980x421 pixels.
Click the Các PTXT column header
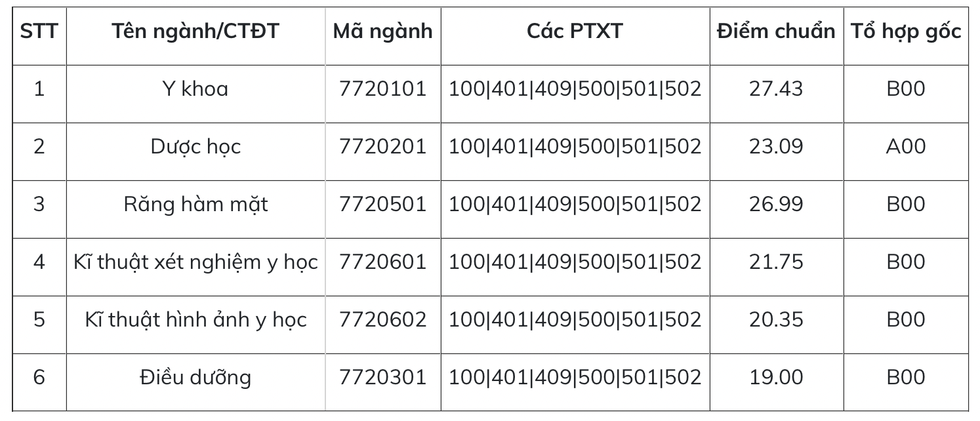[575, 31]
